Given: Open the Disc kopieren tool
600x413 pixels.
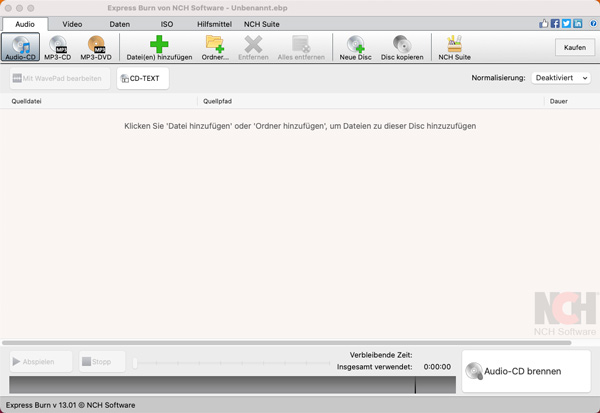Looking at the screenshot, I should point(402,47).
